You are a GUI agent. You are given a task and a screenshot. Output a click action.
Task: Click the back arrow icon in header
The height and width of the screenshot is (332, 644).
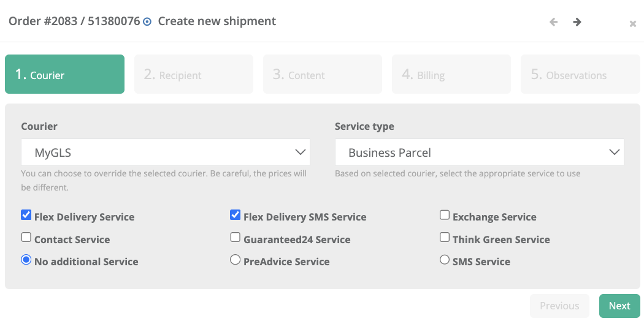554,22
